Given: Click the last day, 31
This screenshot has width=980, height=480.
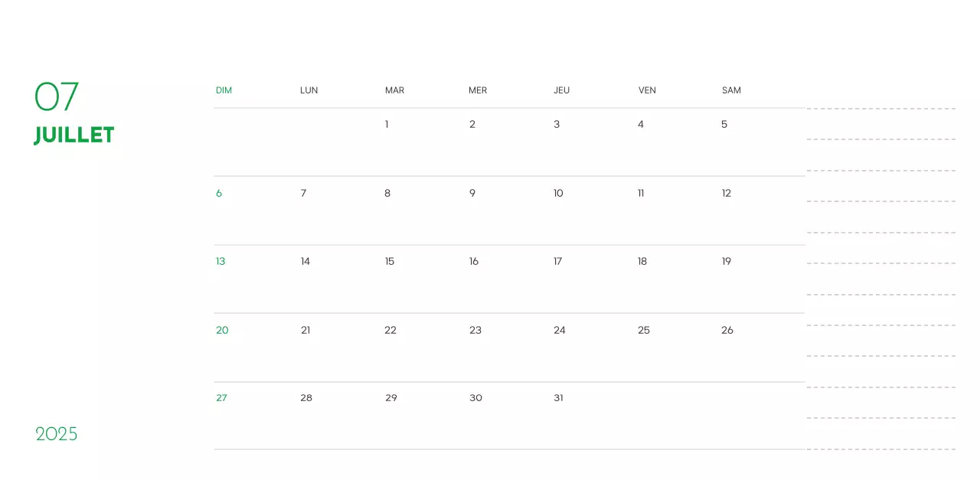Looking at the screenshot, I should pos(558,398).
